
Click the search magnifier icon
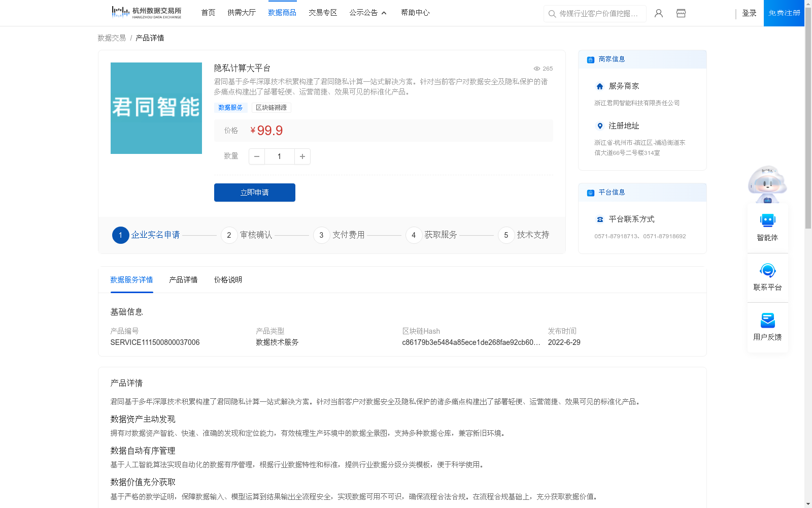coord(552,14)
